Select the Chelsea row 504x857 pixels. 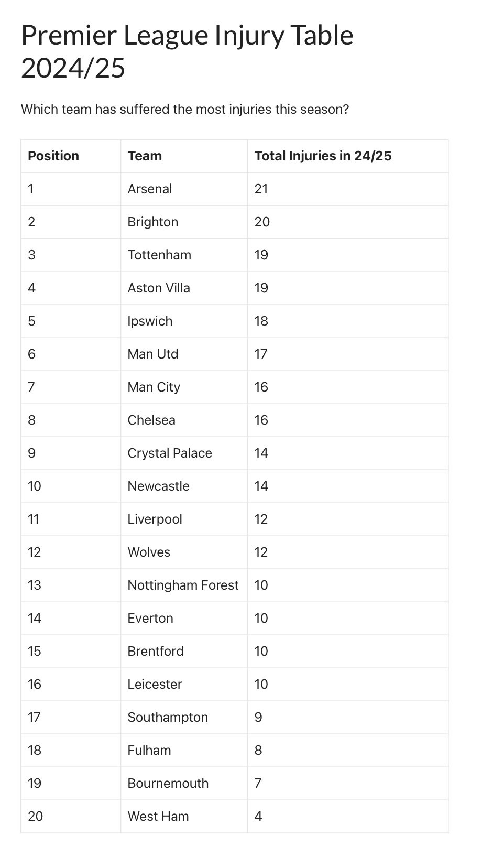point(235,420)
